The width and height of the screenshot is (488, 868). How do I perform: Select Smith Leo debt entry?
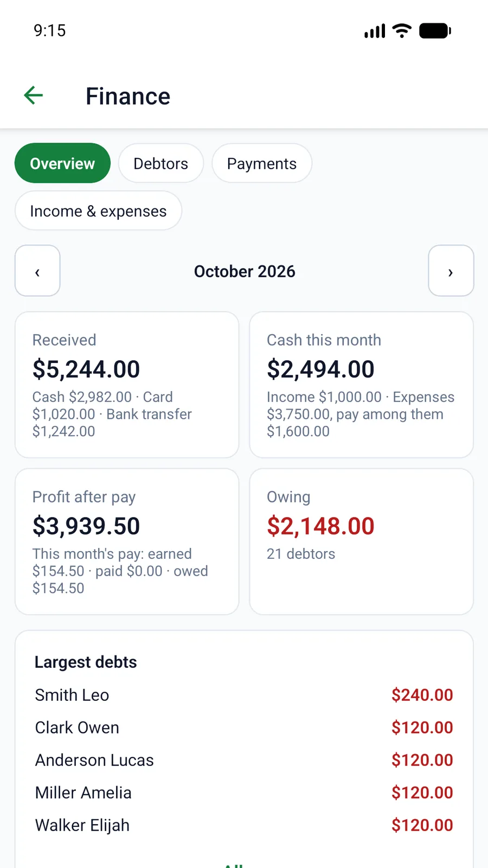point(244,695)
